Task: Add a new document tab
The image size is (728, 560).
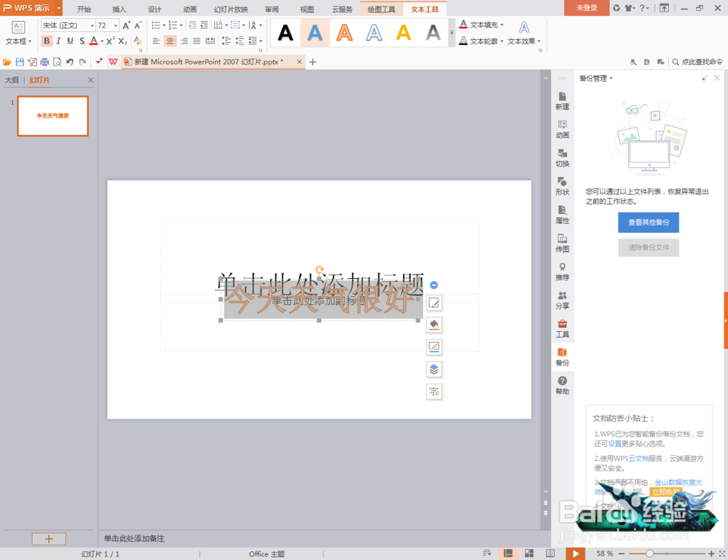Action: pyautogui.click(x=312, y=62)
